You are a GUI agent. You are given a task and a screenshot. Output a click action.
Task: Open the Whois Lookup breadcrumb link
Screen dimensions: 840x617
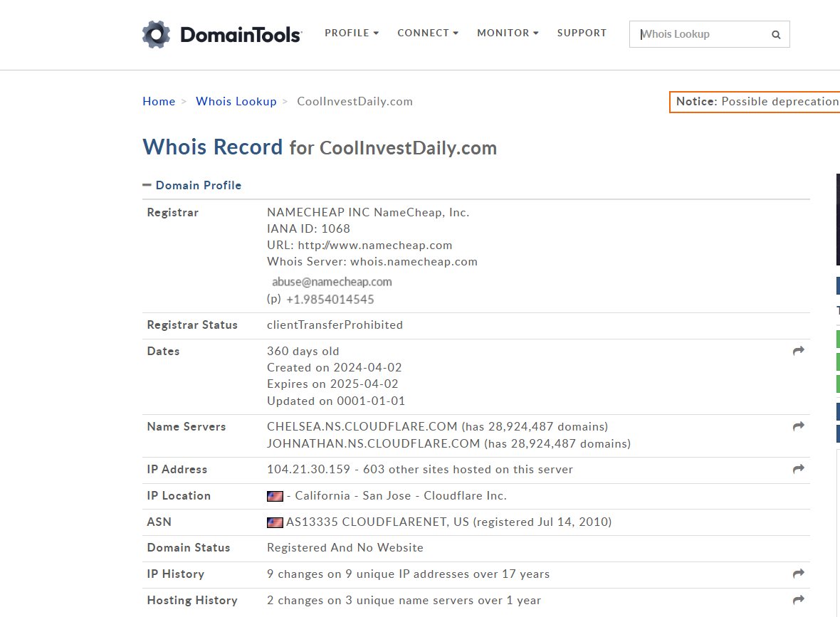click(236, 101)
